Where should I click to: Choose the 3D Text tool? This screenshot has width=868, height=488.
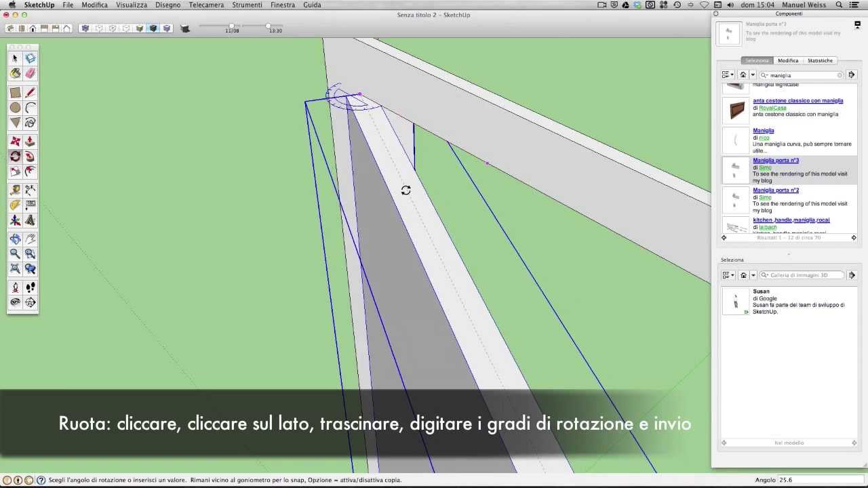[x=30, y=220]
